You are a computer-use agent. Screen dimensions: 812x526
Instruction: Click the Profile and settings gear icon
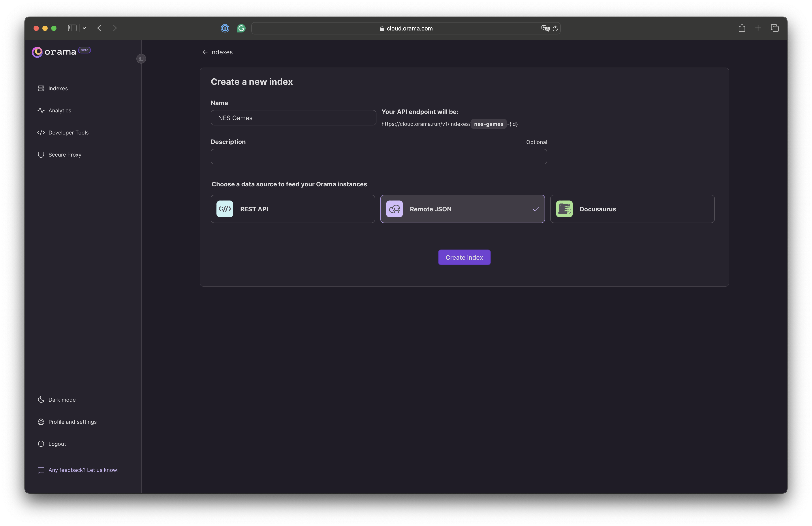[41, 422]
